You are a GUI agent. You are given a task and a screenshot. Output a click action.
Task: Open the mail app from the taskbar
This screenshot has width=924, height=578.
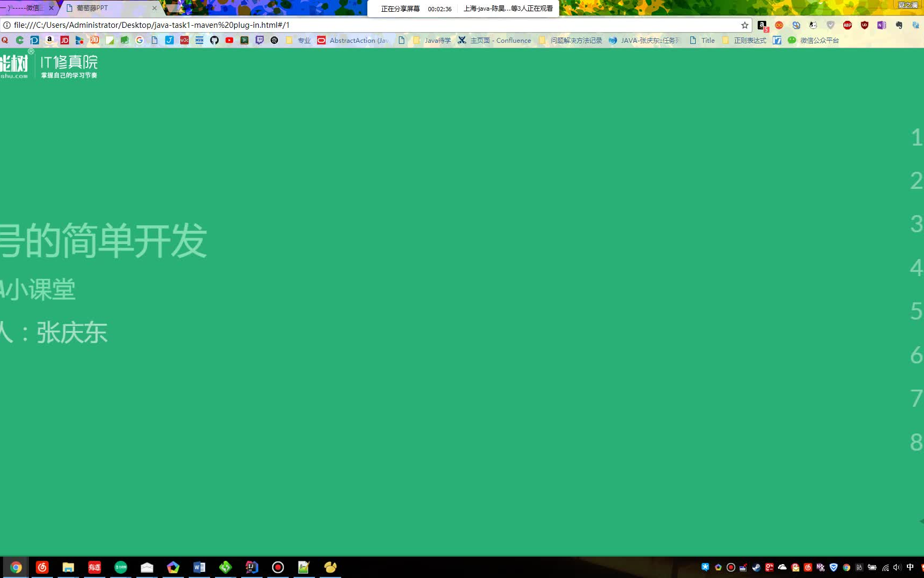point(147,567)
